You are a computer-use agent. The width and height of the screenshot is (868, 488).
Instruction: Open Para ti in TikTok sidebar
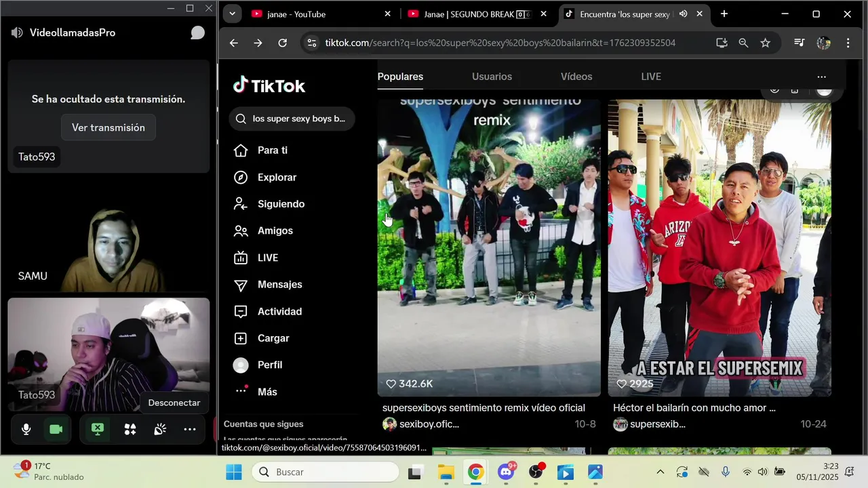pyautogui.click(x=261, y=150)
